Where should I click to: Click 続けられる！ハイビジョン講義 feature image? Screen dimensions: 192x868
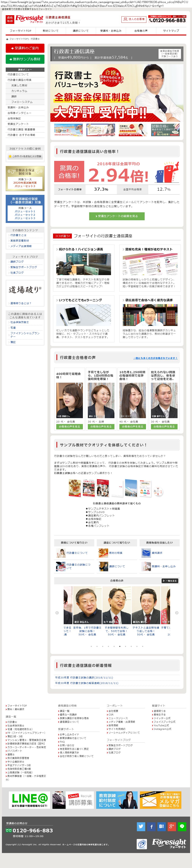[x=84, y=264]
